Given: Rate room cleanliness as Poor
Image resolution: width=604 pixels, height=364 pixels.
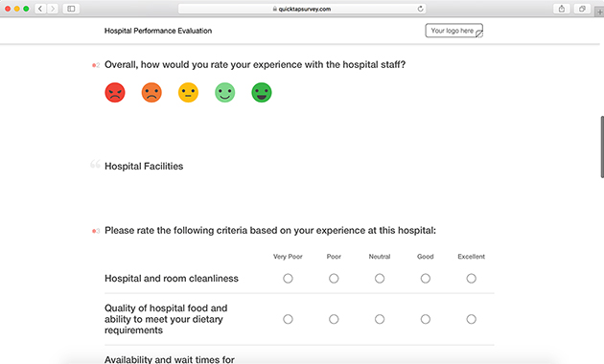Looking at the screenshot, I should [334, 278].
